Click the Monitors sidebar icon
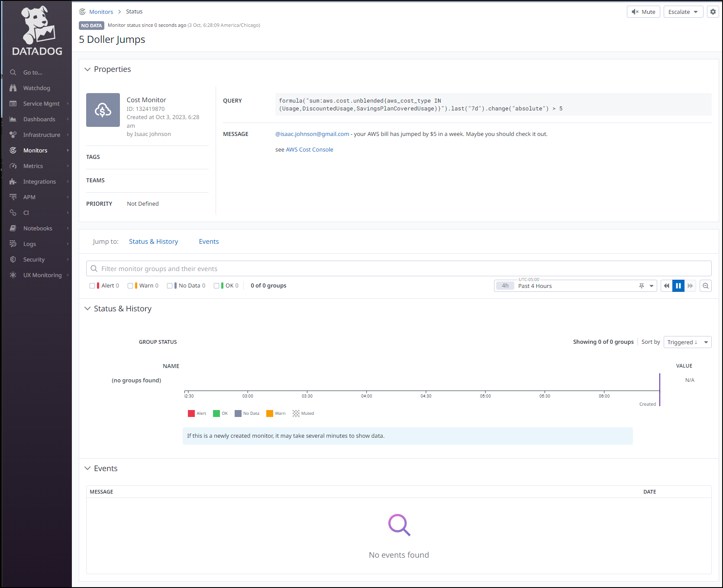 [13, 150]
